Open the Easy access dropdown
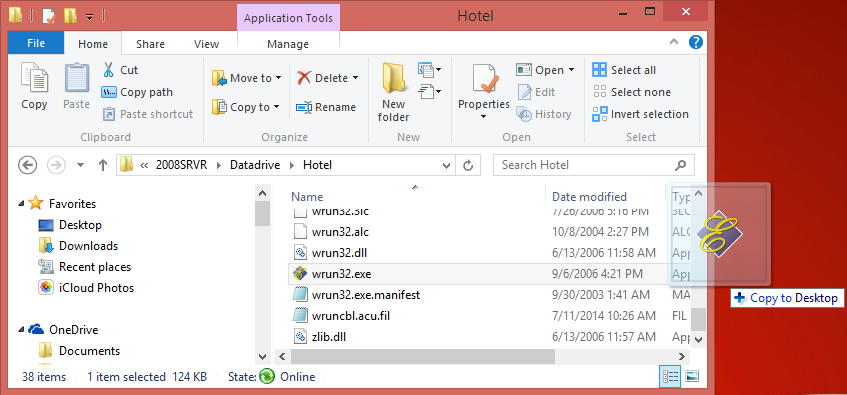This screenshot has width=847, height=395. [429, 91]
